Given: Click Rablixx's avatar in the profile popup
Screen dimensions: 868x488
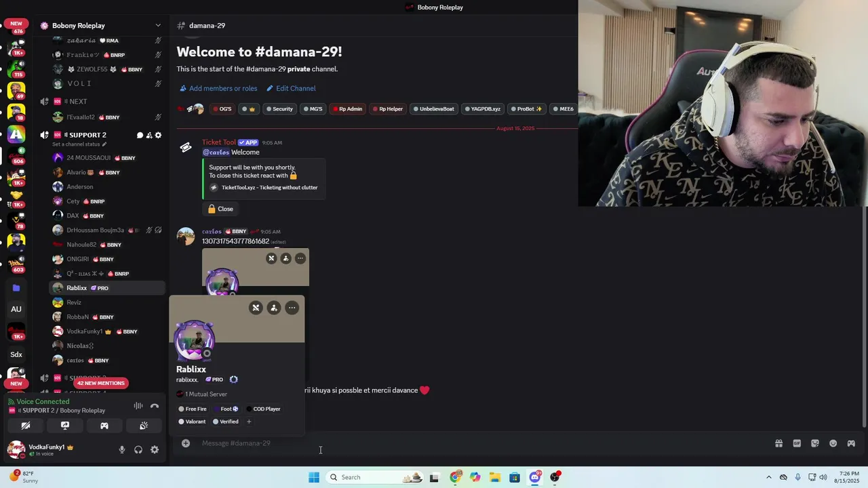Looking at the screenshot, I should pyautogui.click(x=195, y=340).
